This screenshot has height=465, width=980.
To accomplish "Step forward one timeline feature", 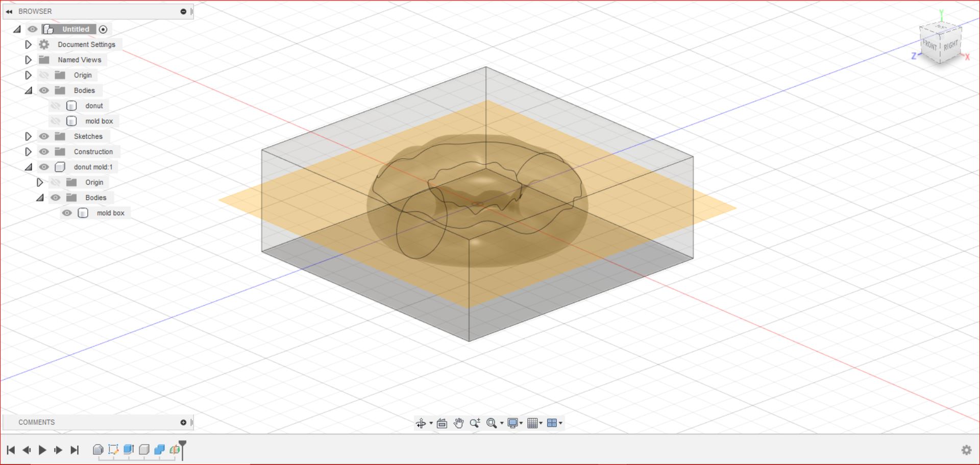I will pos(58,450).
